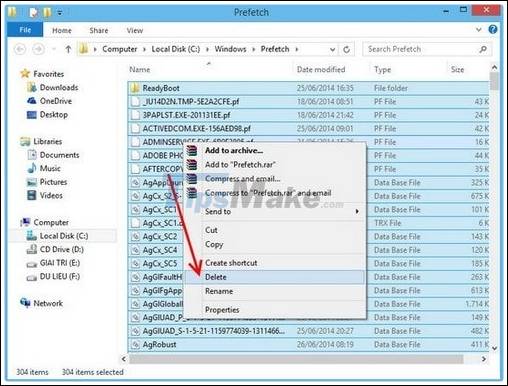Select the ReadyBoot folder

[161, 88]
